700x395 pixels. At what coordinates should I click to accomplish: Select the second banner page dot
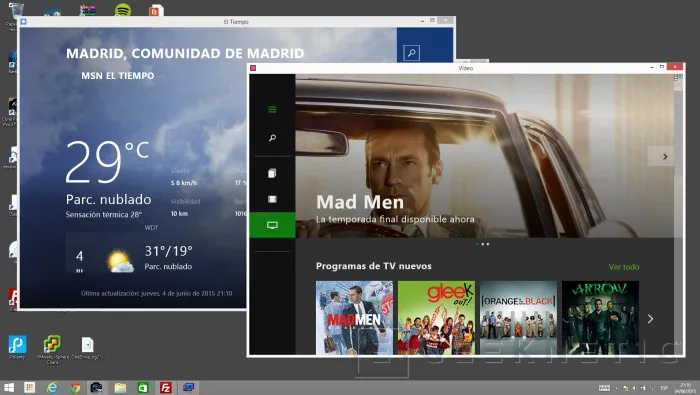point(483,244)
